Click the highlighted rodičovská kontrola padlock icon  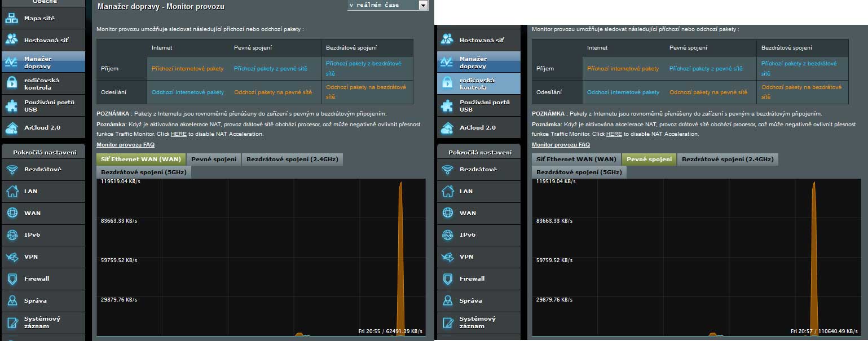[x=447, y=83]
